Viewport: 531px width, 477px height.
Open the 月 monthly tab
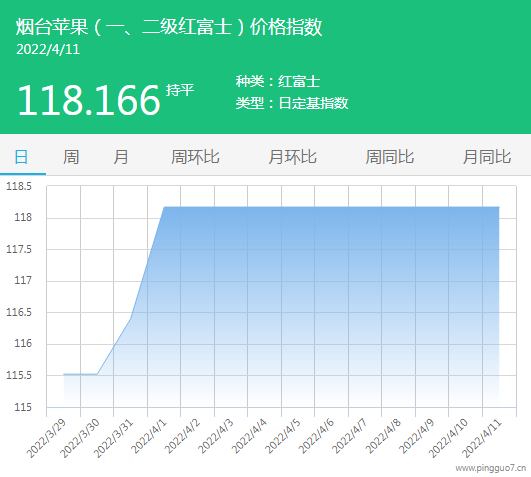pyautogui.click(x=121, y=157)
